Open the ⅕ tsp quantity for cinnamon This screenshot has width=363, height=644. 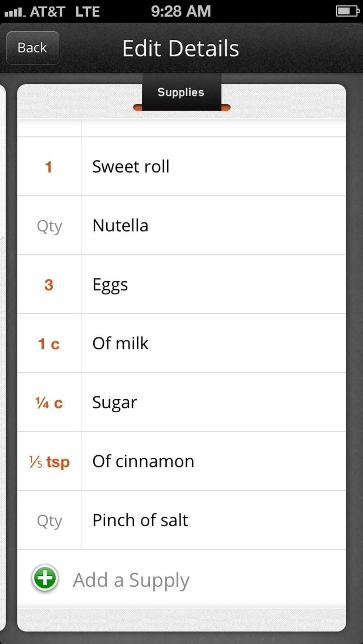[49, 462]
